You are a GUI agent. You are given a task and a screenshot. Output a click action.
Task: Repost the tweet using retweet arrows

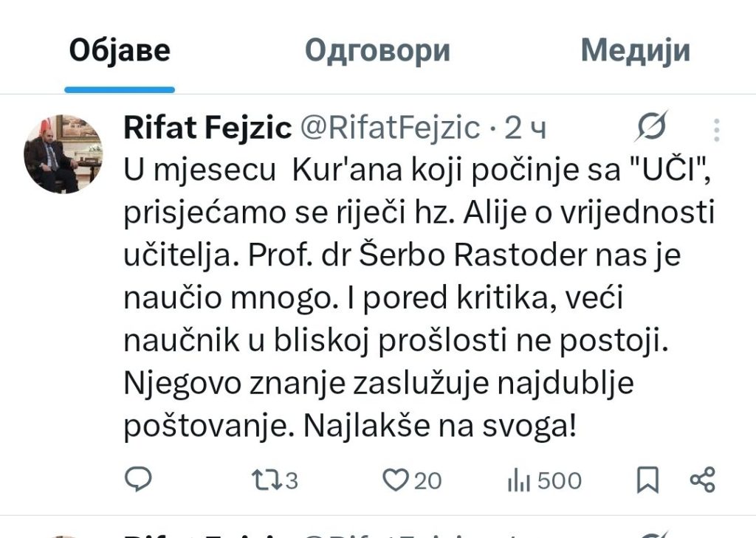click(265, 481)
